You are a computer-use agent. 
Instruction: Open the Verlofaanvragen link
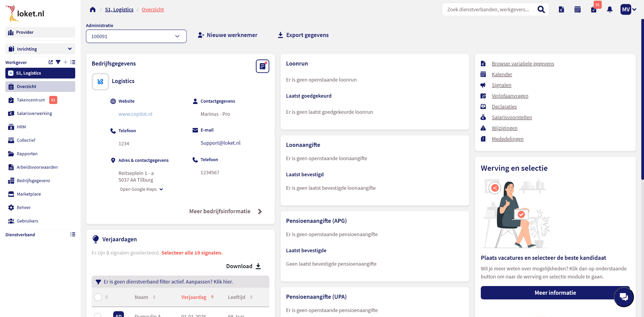[x=510, y=96]
